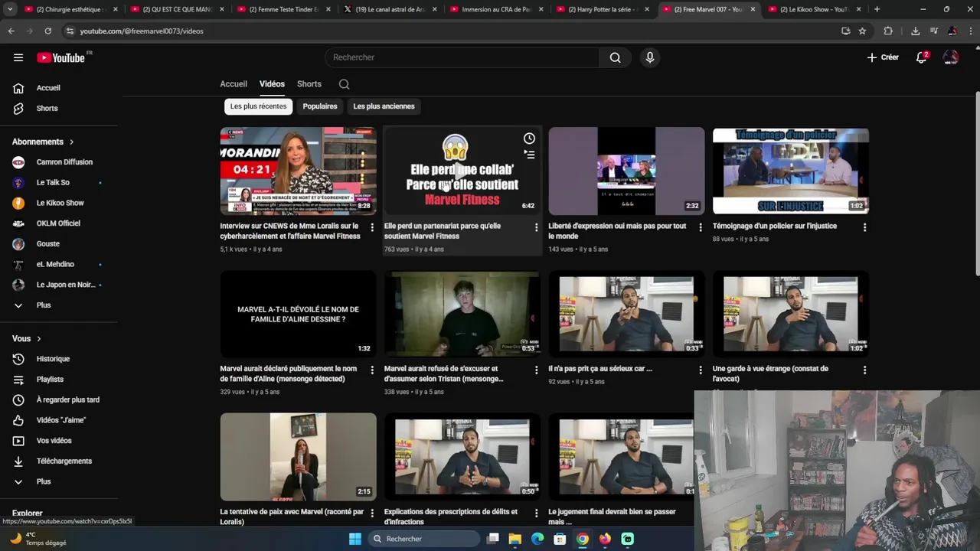Open the account avatar menu
This screenshot has width=980, height=551.
951,57
